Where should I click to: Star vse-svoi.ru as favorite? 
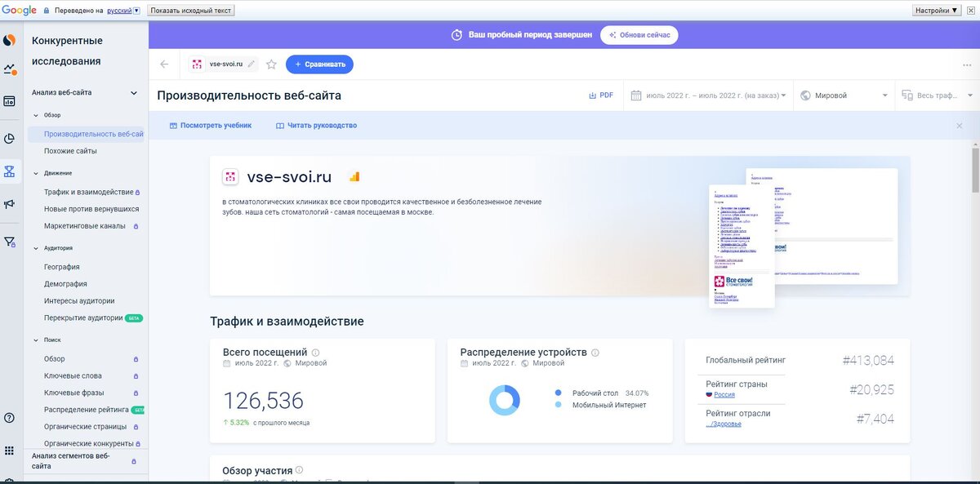coord(272,64)
